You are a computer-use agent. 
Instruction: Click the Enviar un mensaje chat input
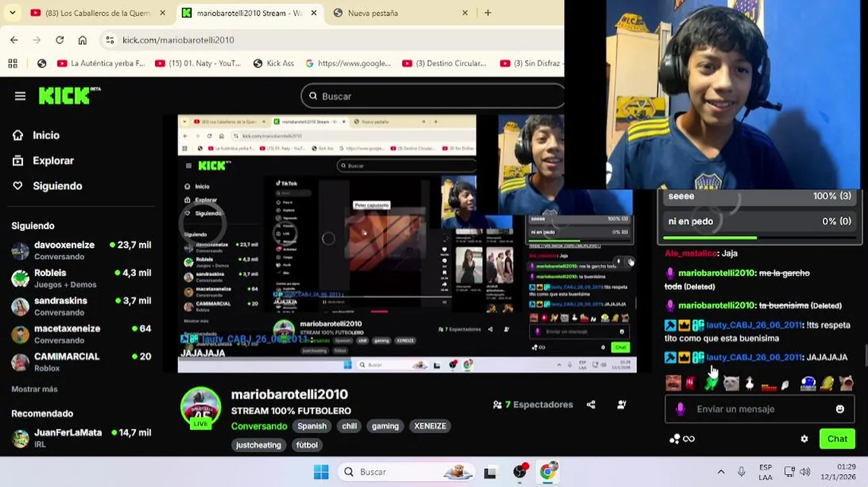(759, 409)
